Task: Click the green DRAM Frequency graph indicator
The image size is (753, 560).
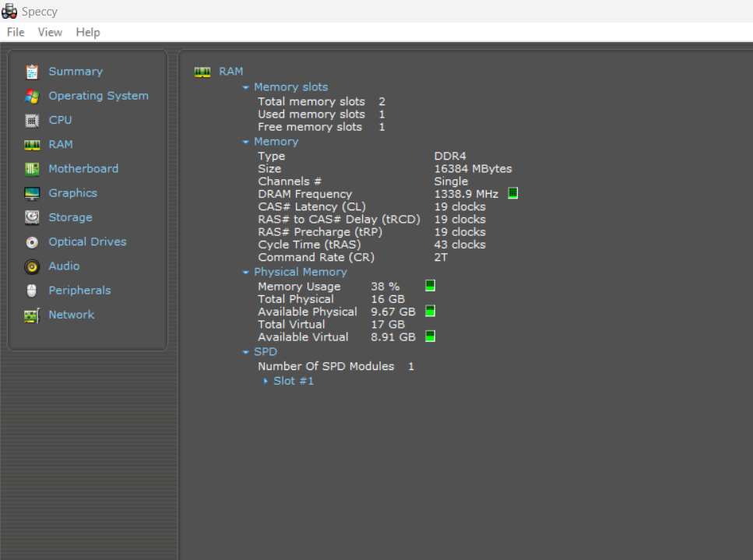Action: (x=513, y=193)
